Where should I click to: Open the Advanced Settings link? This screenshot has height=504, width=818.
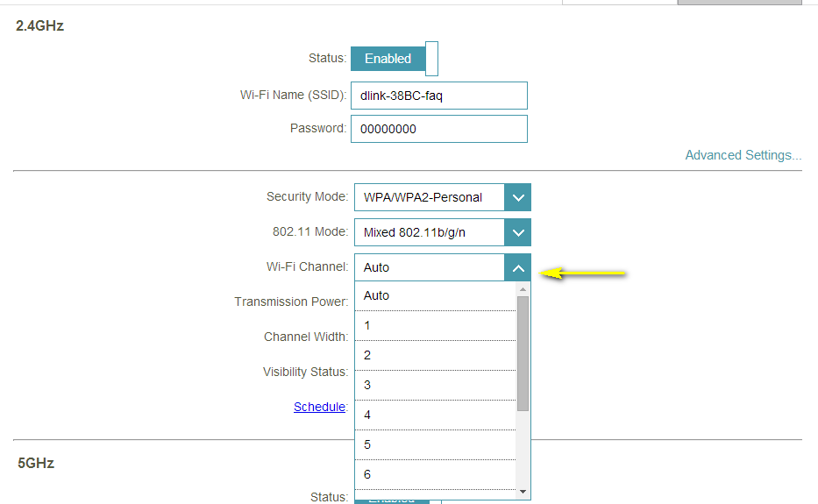(x=743, y=155)
